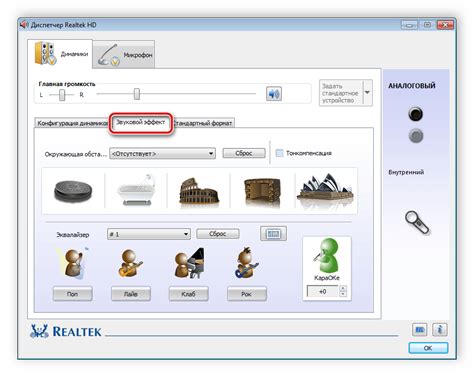This screenshot has height=377, width=474.
Task: Pick the Sydney Opera House environment
Action: [325, 189]
